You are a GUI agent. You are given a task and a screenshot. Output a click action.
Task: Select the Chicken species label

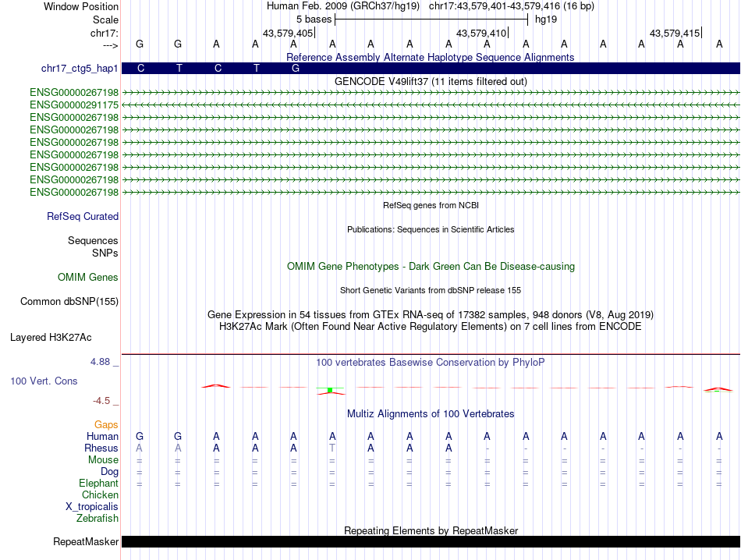(x=100, y=494)
